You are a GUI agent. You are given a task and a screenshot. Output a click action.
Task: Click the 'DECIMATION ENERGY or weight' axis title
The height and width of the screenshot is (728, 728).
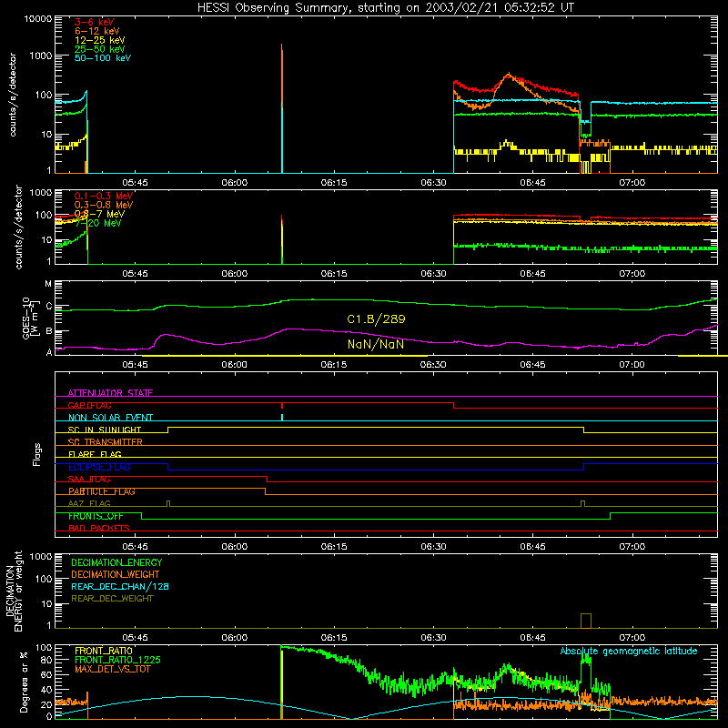tap(14, 591)
